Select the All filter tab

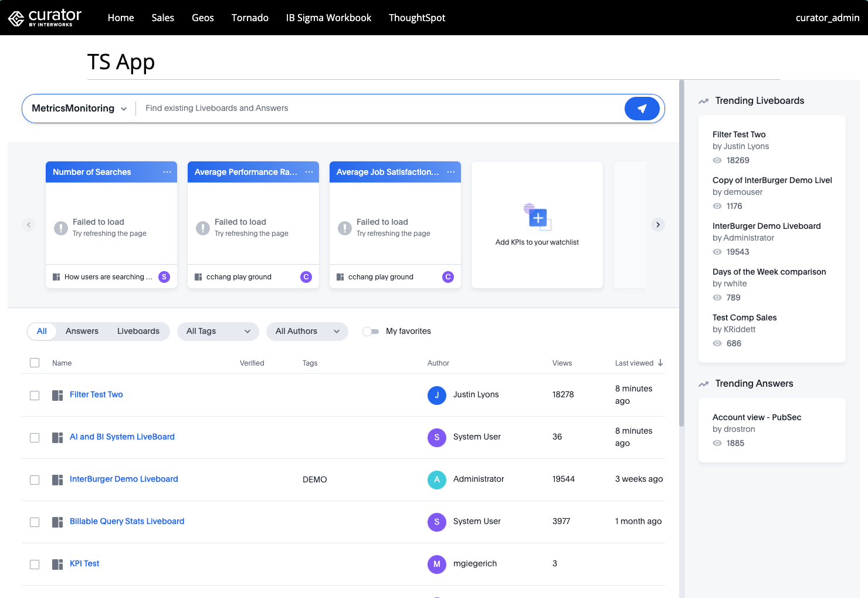click(x=42, y=332)
